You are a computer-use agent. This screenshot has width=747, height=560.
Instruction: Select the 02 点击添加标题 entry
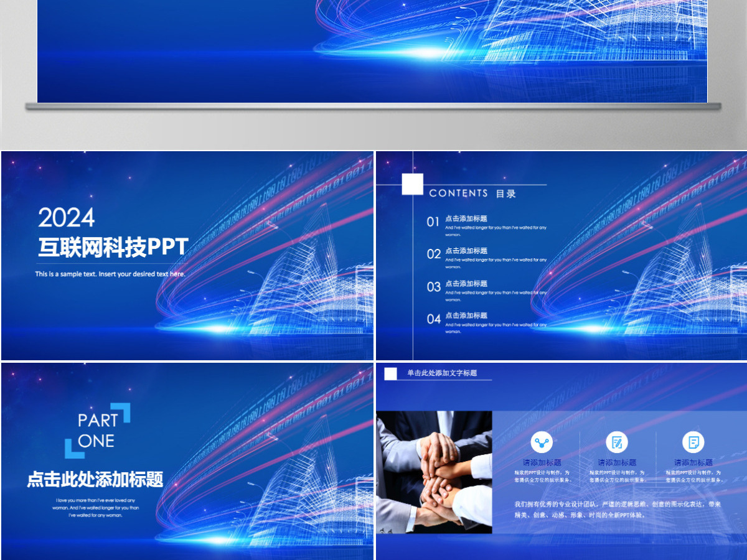(487, 258)
